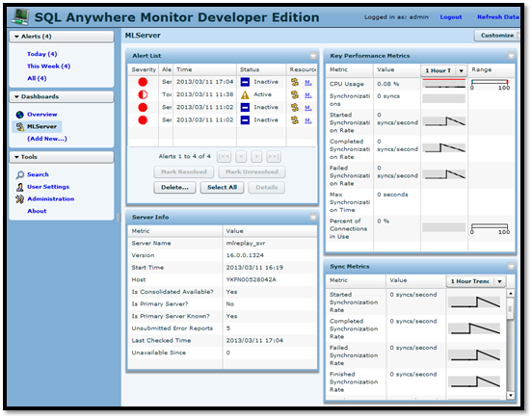Click the Mark Resolved button

point(183,171)
